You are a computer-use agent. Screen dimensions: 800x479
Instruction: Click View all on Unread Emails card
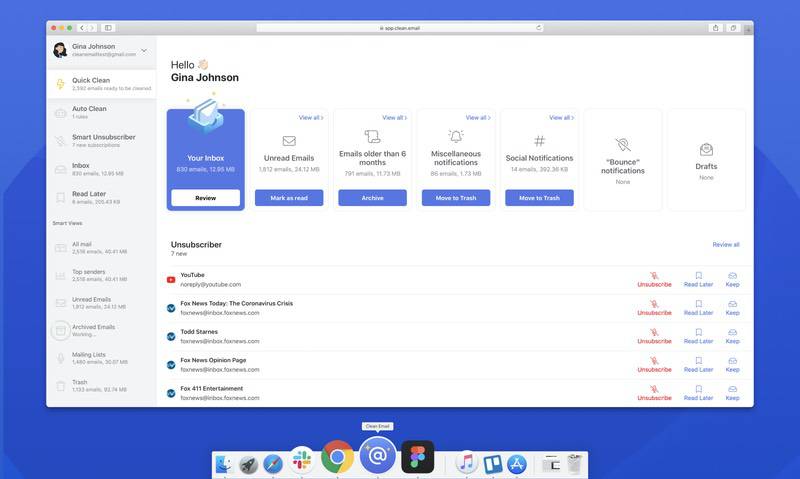click(311, 118)
